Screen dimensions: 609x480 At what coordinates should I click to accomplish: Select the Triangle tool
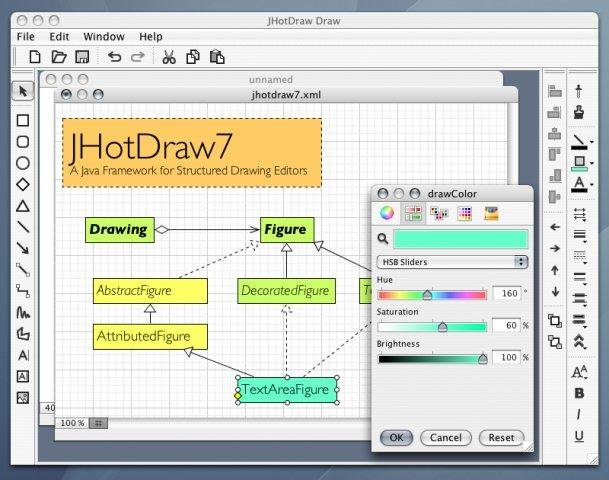pyautogui.click(x=23, y=206)
